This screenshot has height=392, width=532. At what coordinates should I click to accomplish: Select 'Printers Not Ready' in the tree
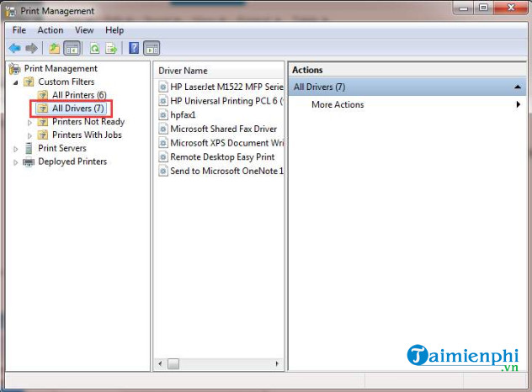point(88,121)
